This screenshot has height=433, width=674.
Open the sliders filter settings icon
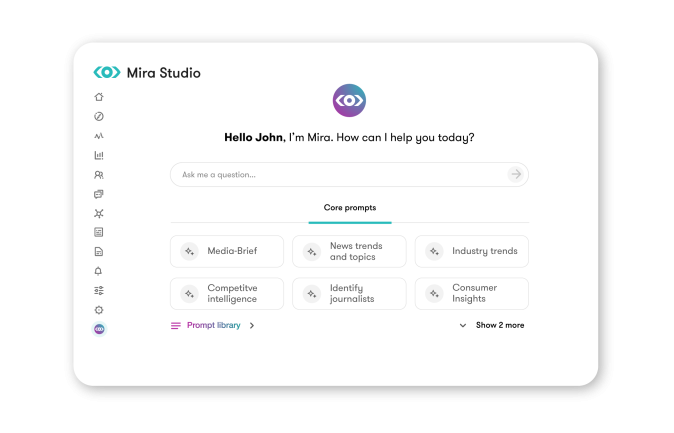[x=99, y=291]
